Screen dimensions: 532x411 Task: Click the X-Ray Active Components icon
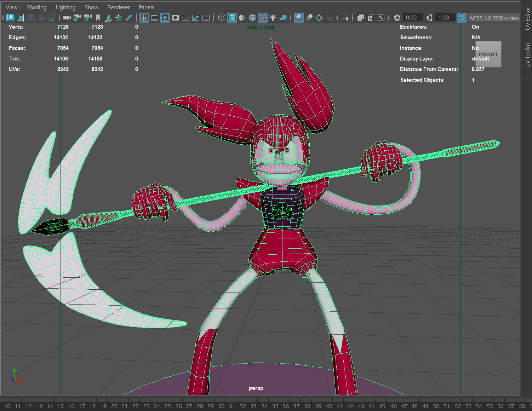tap(371, 18)
